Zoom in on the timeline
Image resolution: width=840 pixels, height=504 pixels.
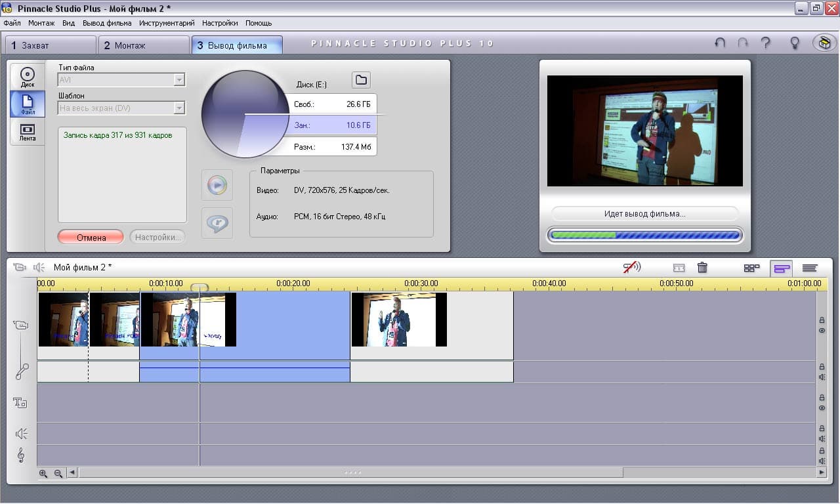point(43,472)
